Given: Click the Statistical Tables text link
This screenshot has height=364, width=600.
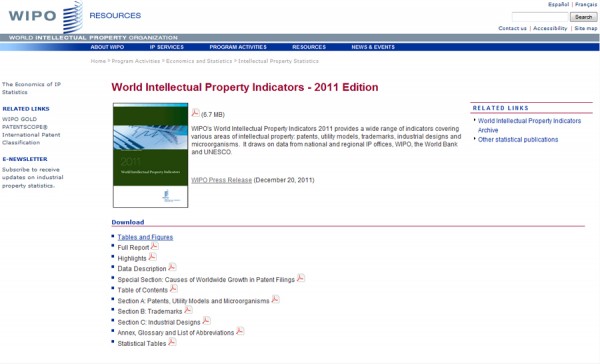Looking at the screenshot, I should pos(142,344).
